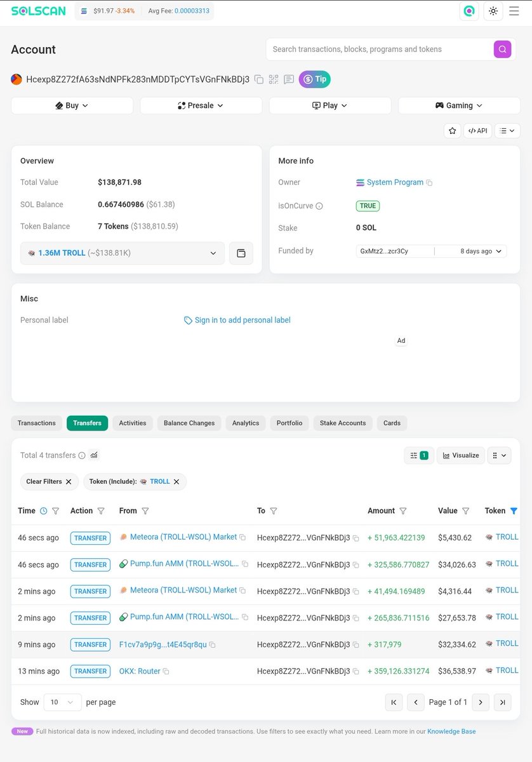The image size is (532, 762).
Task: Switch to the Cards tab
Action: click(392, 423)
